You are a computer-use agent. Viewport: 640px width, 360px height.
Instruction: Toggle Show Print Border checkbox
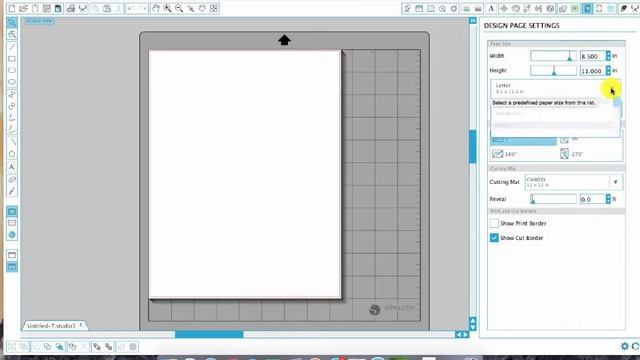(x=494, y=223)
